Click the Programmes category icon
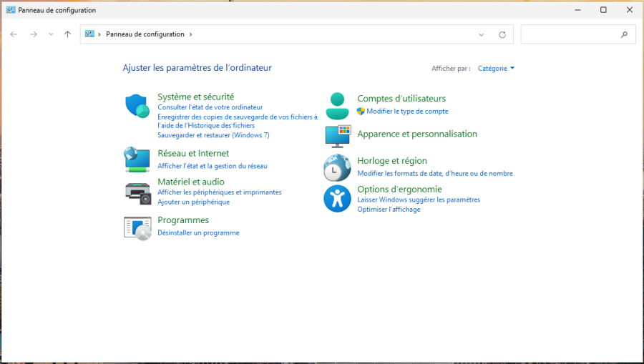This screenshot has width=644, height=364. (x=137, y=227)
